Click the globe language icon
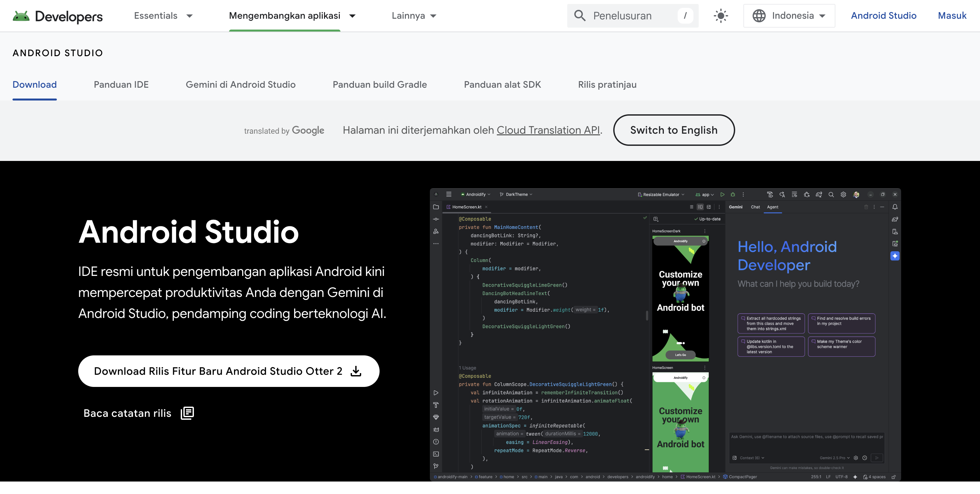 759,15
